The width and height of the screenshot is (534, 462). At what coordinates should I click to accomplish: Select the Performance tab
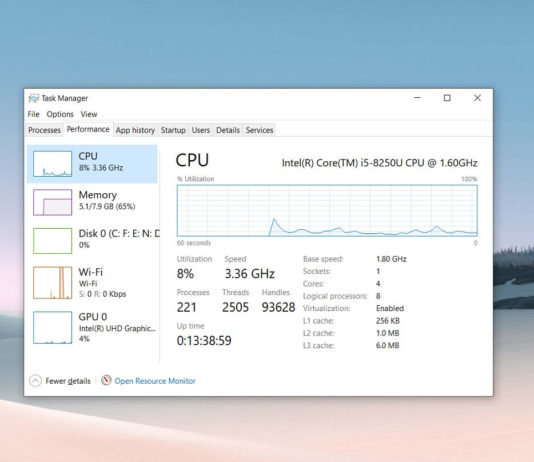(88, 129)
